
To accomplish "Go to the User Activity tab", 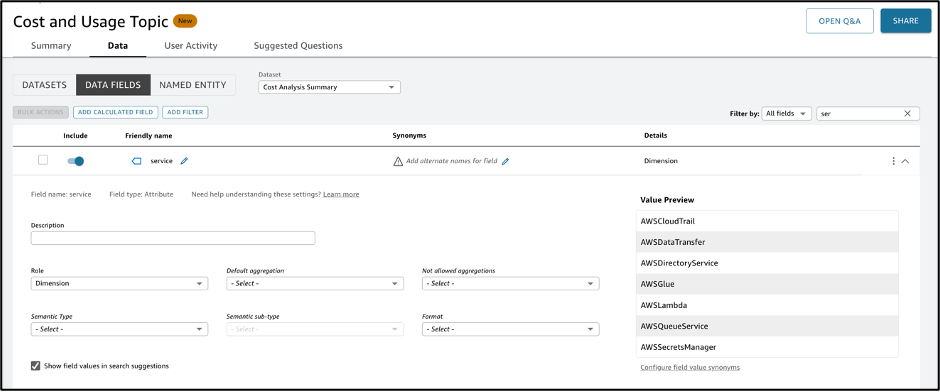I will [191, 46].
